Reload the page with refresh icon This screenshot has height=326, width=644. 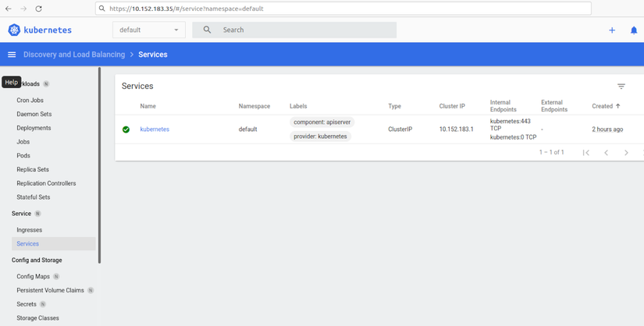tap(38, 9)
